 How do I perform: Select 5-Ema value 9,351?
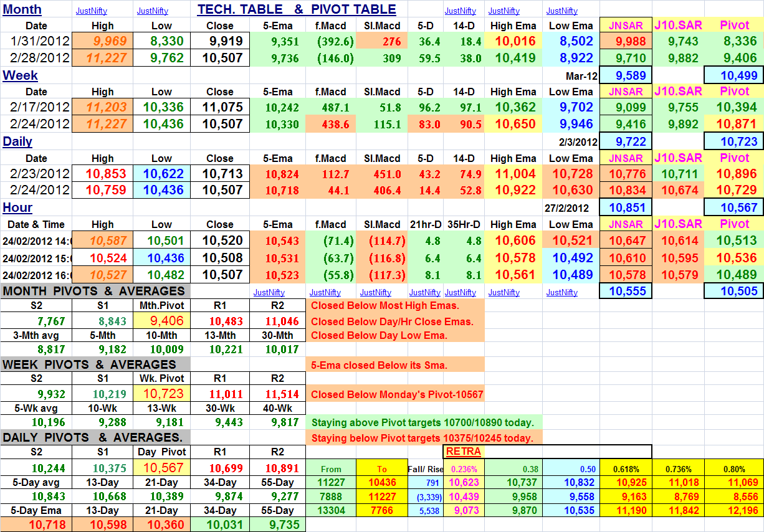pyautogui.click(x=278, y=42)
